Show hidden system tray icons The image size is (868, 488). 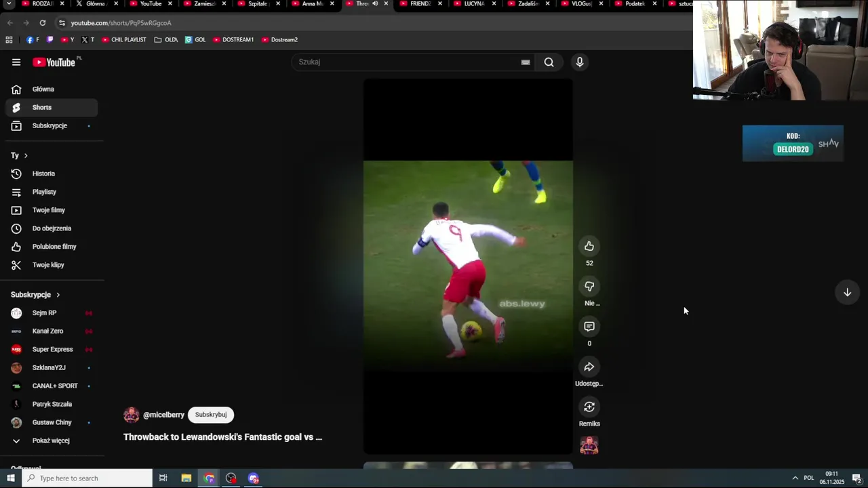click(x=795, y=479)
